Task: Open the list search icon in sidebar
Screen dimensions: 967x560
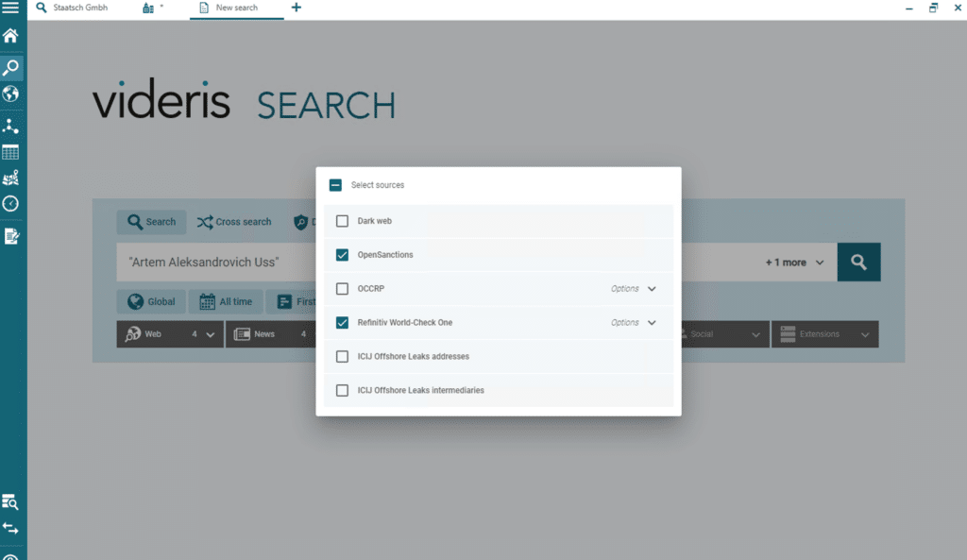Action: tap(10, 502)
